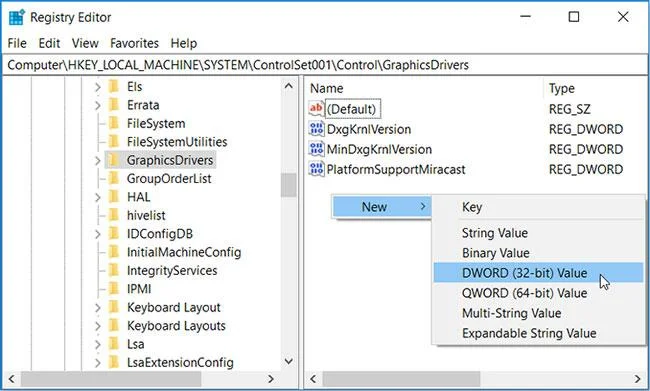The width and height of the screenshot is (650, 391).
Task: Expand the Errata key
Action: 97,105
